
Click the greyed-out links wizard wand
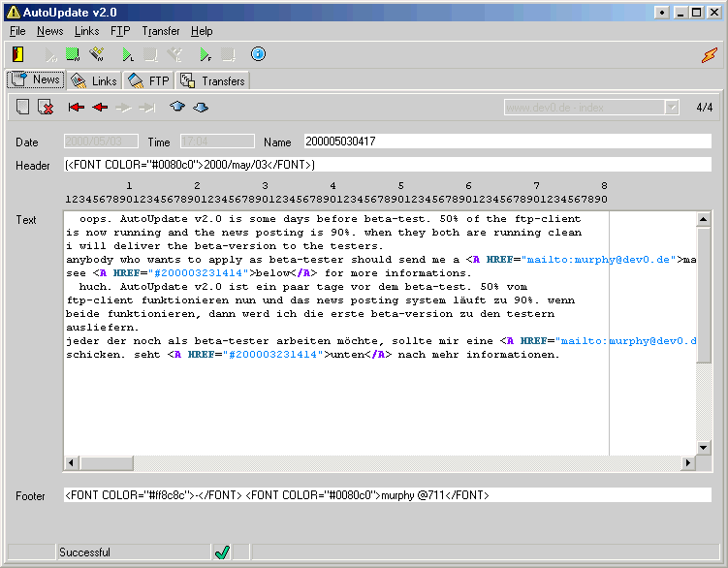174,54
